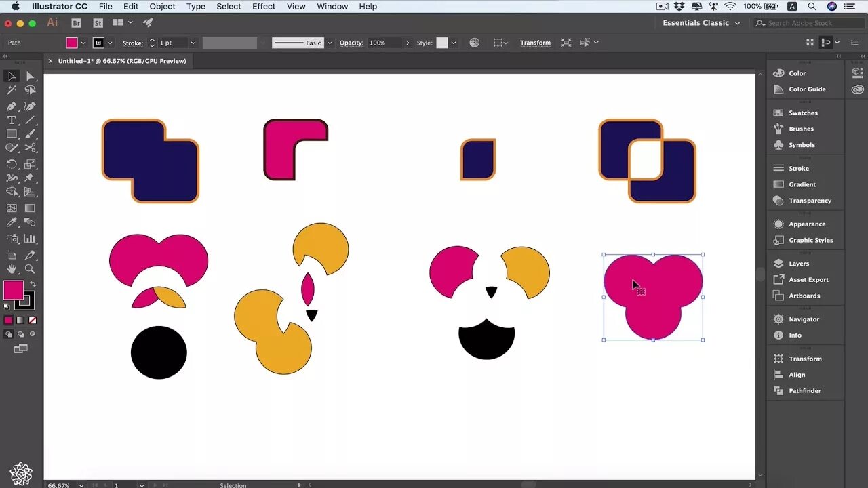Select the Column Graph tool
The width and height of the screenshot is (868, 488).
[x=30, y=239]
